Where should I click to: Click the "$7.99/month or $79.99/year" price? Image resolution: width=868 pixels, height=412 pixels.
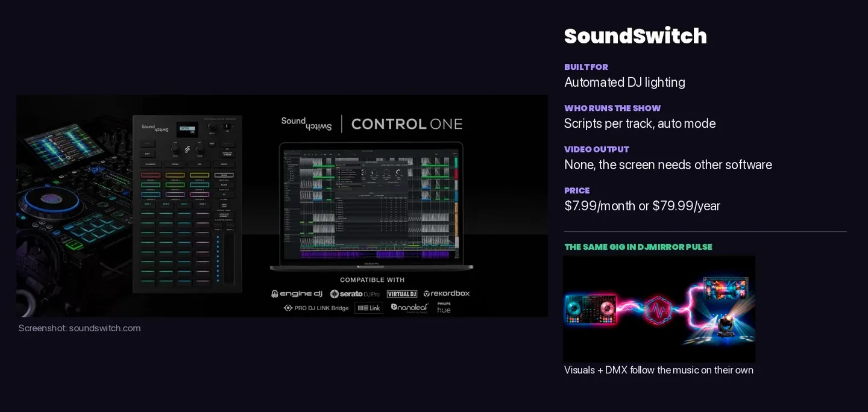pyautogui.click(x=642, y=206)
